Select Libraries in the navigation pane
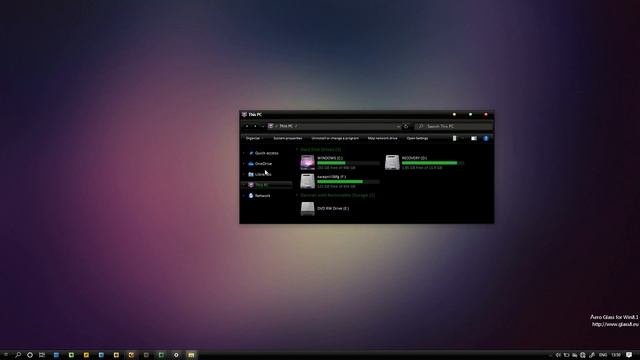Screen dimensions: 640x360 (x=262, y=174)
